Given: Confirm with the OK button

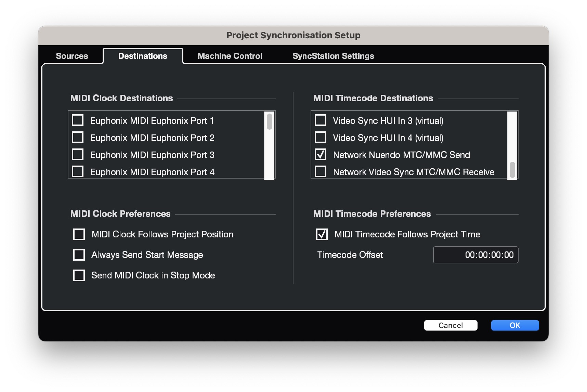Looking at the screenshot, I should 515,325.
